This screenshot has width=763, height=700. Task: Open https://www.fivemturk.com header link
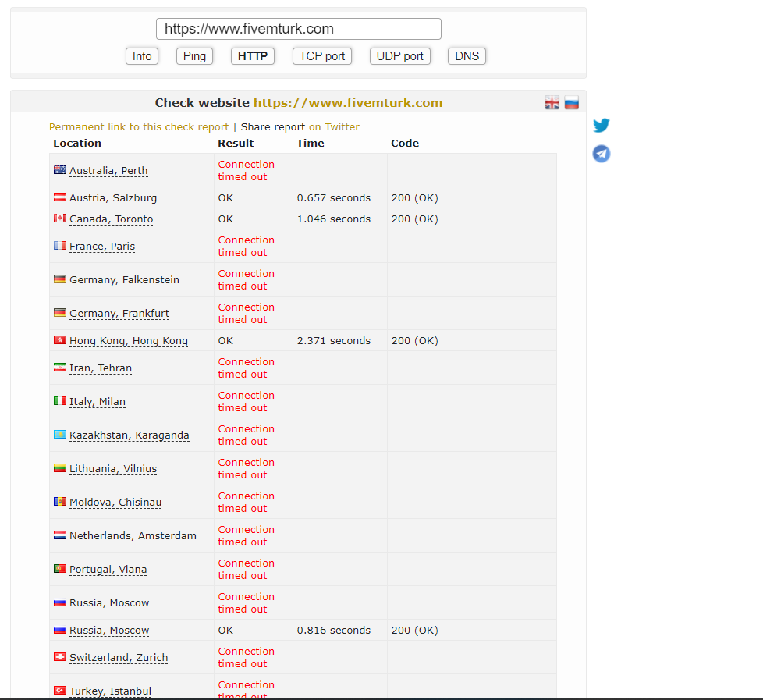(348, 103)
